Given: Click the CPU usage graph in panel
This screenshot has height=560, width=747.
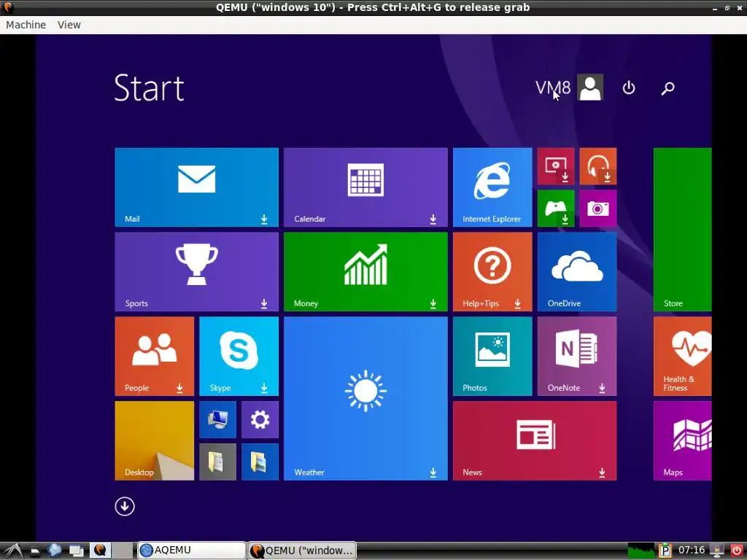Looking at the screenshot, I should (641, 551).
